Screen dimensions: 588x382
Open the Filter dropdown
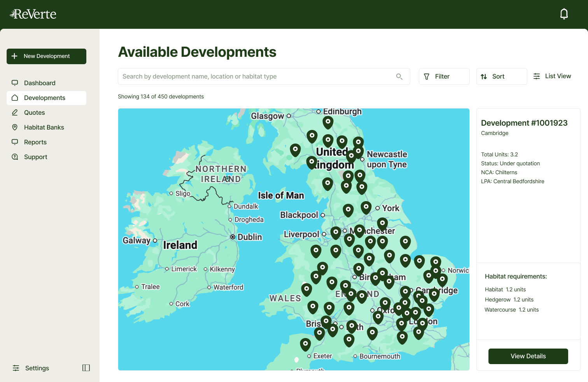[x=444, y=77]
